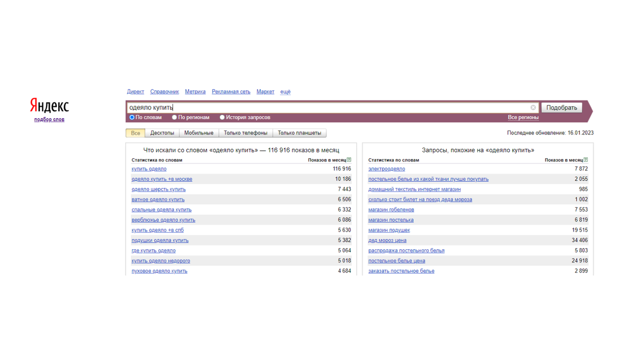
Task: Open 'купить одеяло +в спб' link
Action: point(158,230)
